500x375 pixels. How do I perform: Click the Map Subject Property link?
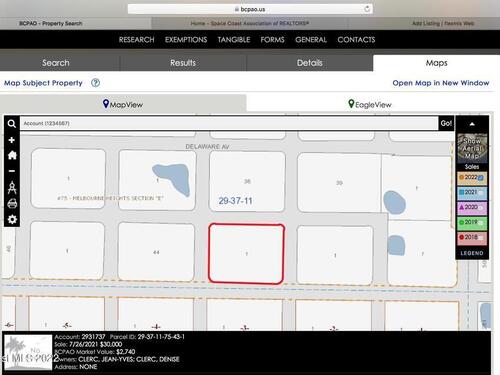[x=43, y=83]
